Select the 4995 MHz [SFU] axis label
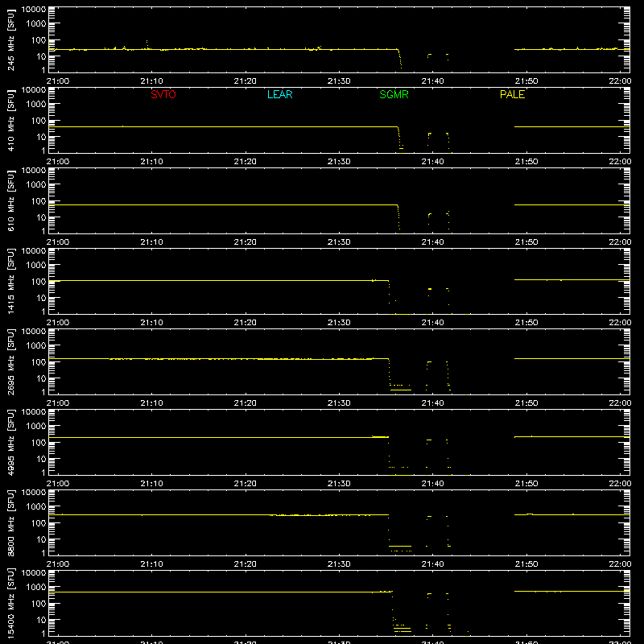This screenshot has height=644, width=644. point(10,443)
